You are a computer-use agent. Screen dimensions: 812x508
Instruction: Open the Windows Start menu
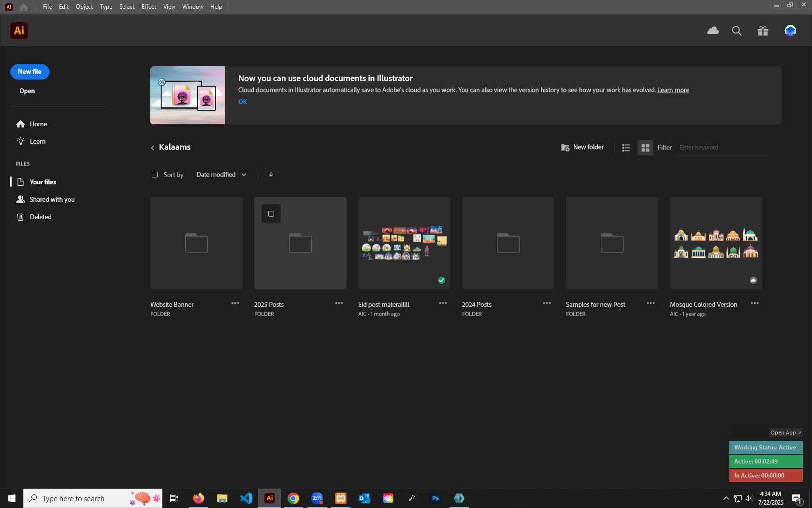12,498
